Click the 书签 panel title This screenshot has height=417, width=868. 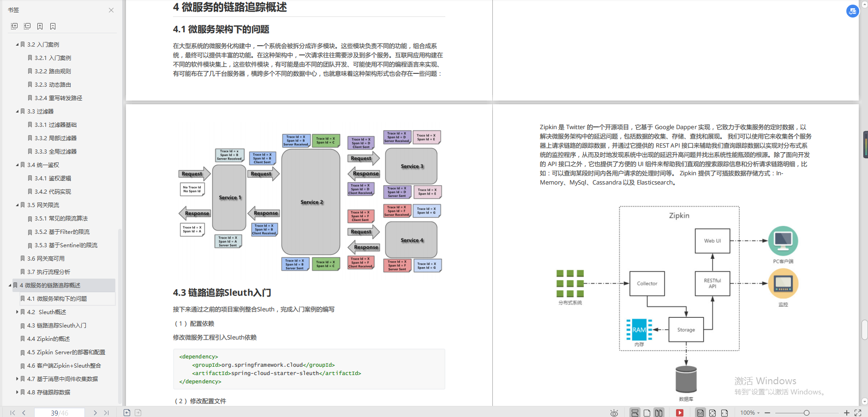tap(13, 10)
